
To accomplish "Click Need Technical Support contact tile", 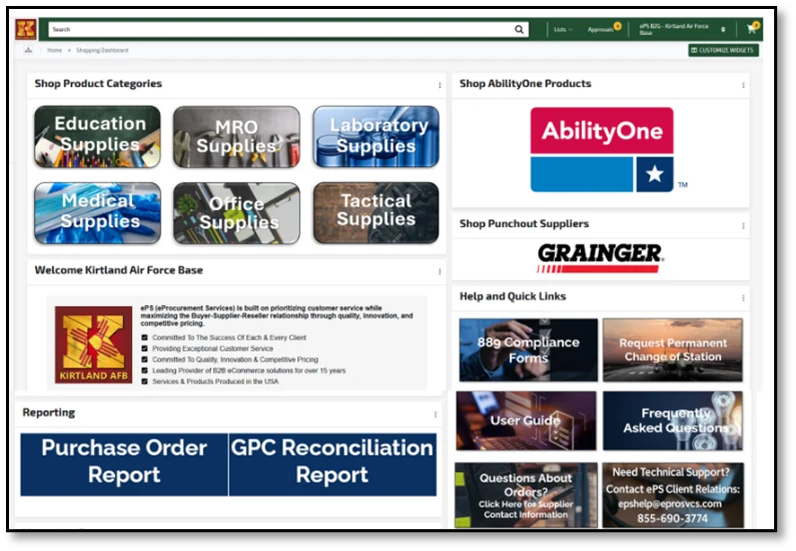I will tap(673, 495).
